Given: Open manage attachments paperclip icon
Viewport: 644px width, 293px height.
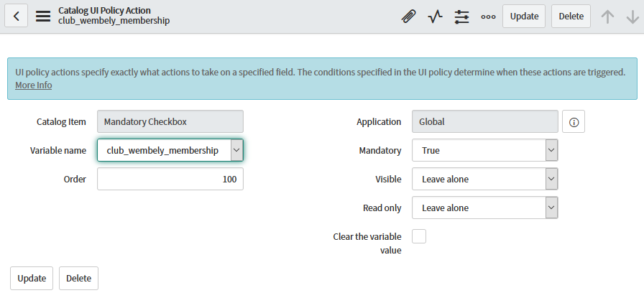Looking at the screenshot, I should point(408,17).
